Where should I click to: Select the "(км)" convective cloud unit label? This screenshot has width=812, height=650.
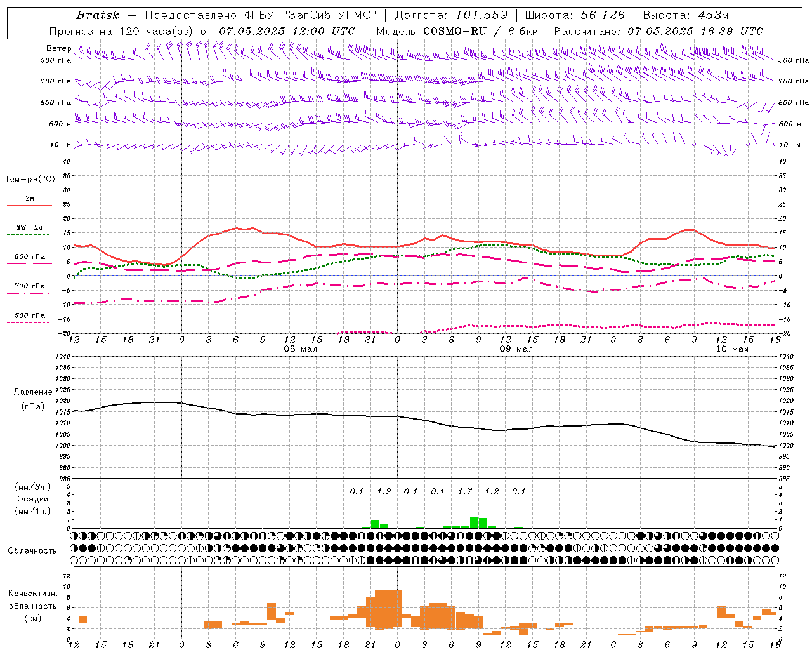point(33,618)
